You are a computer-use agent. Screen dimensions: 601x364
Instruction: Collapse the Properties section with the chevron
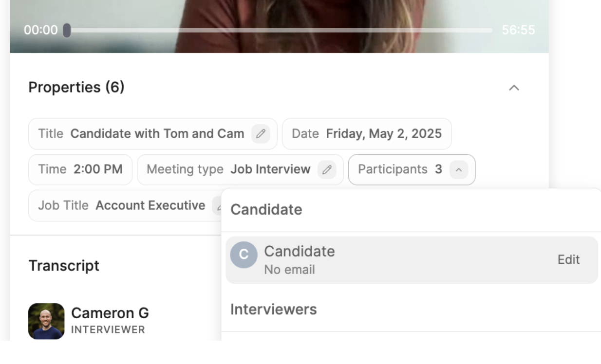point(515,88)
